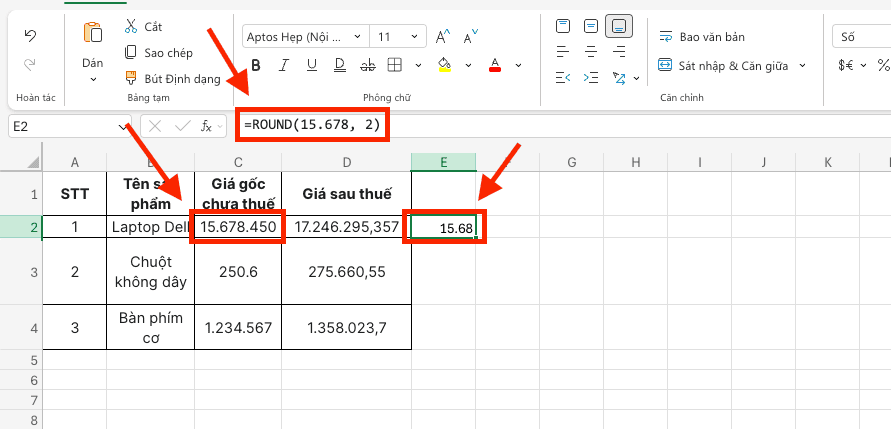The height and width of the screenshot is (429, 891).
Task: Click Sao chép (copy) button
Action: point(159,53)
